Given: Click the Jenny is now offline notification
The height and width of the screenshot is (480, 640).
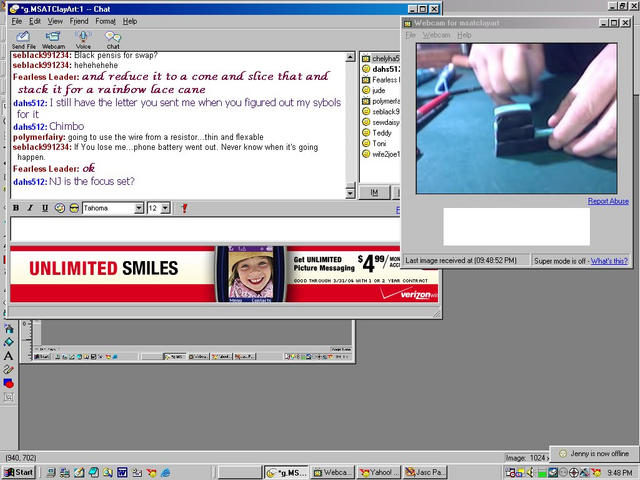Looking at the screenshot, I should (x=594, y=453).
